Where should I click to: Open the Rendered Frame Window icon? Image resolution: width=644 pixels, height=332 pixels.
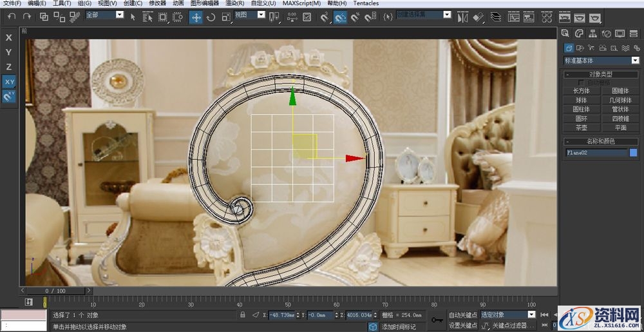pos(580,17)
